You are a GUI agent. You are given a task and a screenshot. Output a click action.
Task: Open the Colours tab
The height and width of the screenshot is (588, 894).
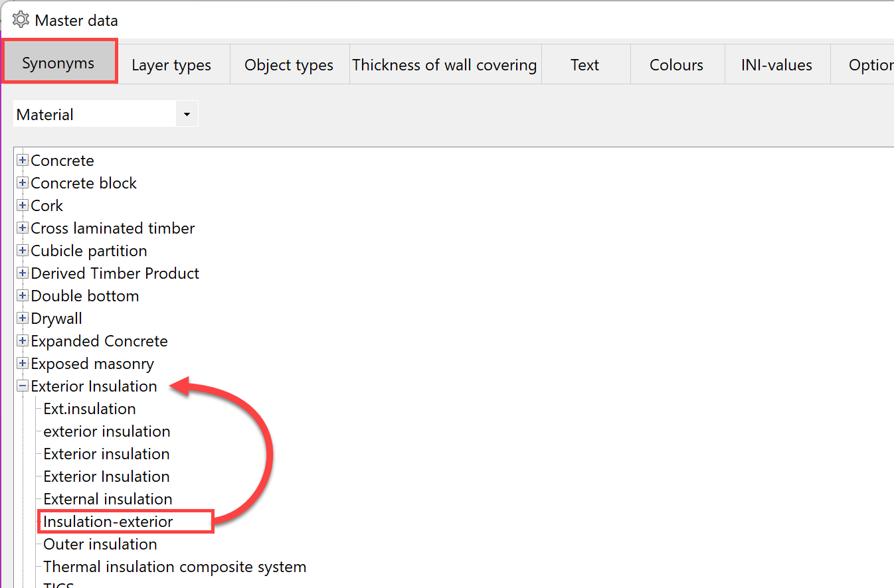tap(676, 65)
